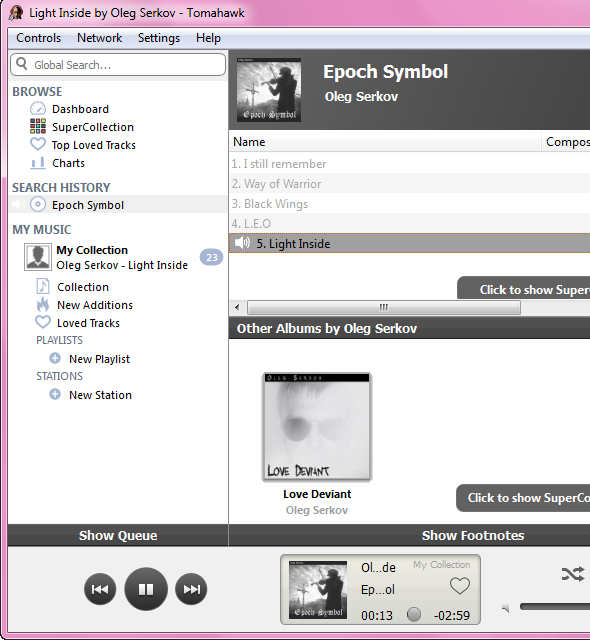590x640 pixels.
Task: Click the Charts bar graph icon
Action: click(38, 162)
